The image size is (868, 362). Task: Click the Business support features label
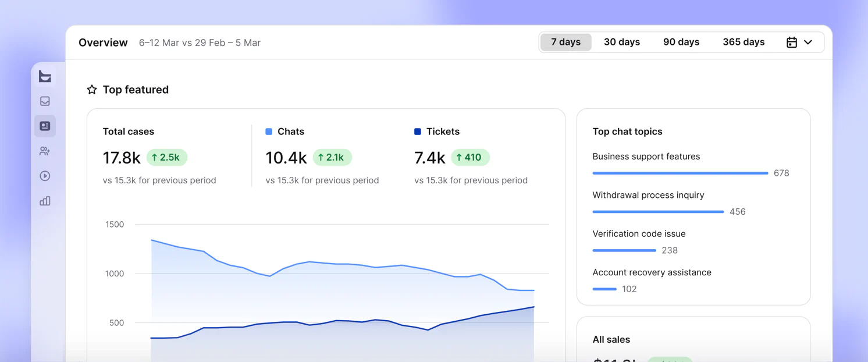646,157
